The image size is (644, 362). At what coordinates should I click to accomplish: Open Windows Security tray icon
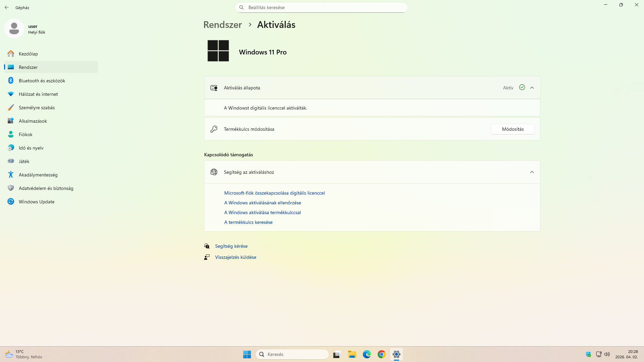tap(588, 354)
